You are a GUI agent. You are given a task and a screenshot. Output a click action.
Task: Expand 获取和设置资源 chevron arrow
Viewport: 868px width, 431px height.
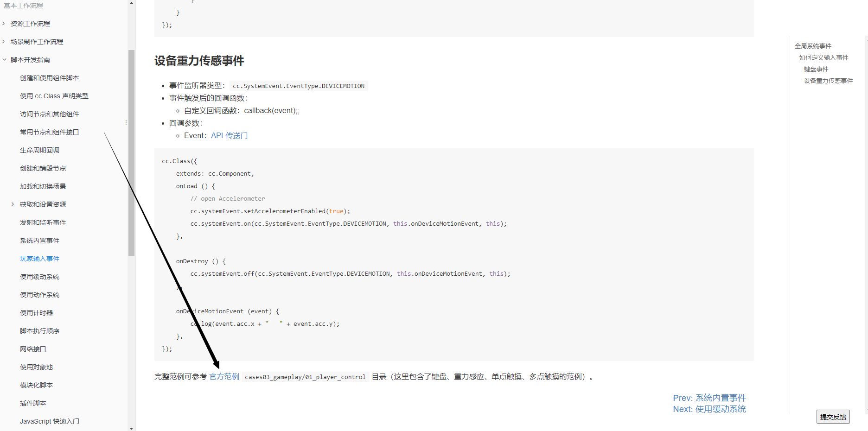pos(13,204)
